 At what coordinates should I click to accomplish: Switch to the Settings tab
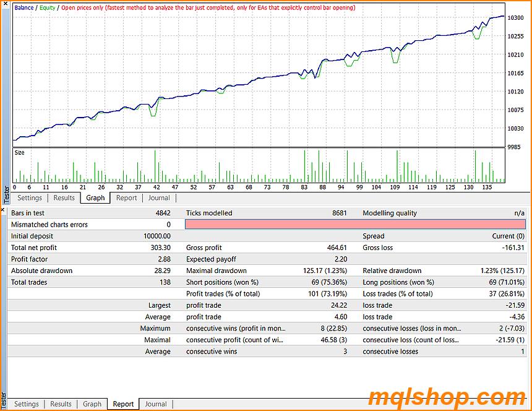[30, 197]
